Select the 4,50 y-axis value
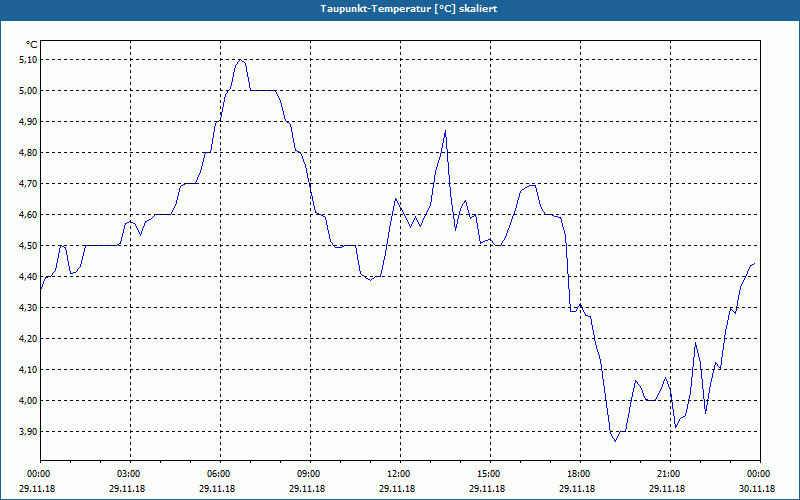 click(28, 246)
